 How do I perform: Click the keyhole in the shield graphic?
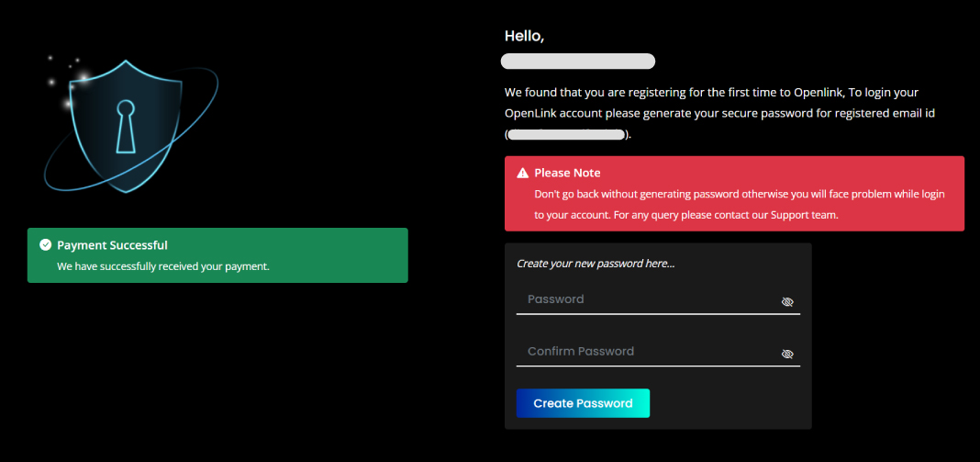coord(126,127)
